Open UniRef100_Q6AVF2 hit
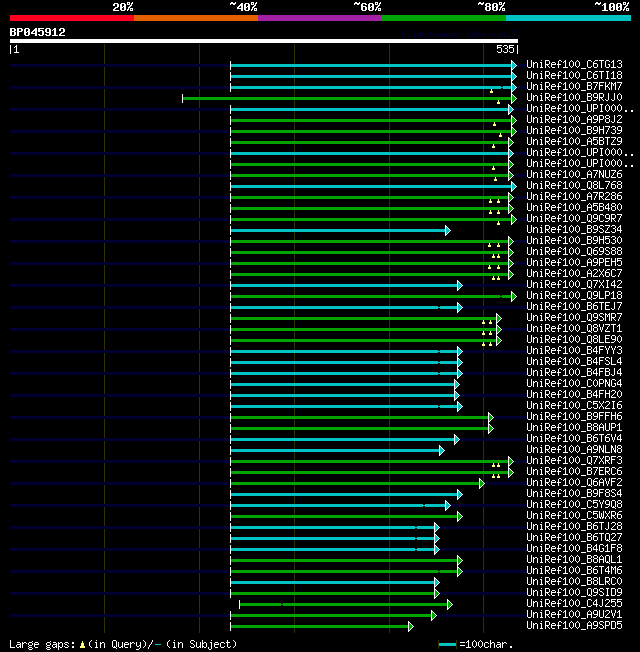The width and height of the screenshot is (640, 652). coord(574,482)
